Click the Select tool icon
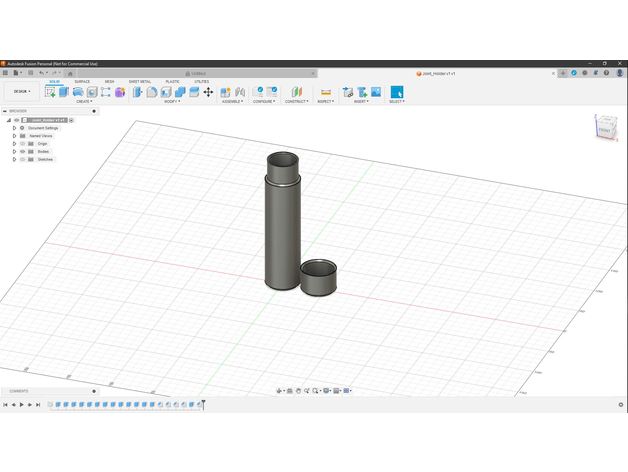 (x=396, y=92)
